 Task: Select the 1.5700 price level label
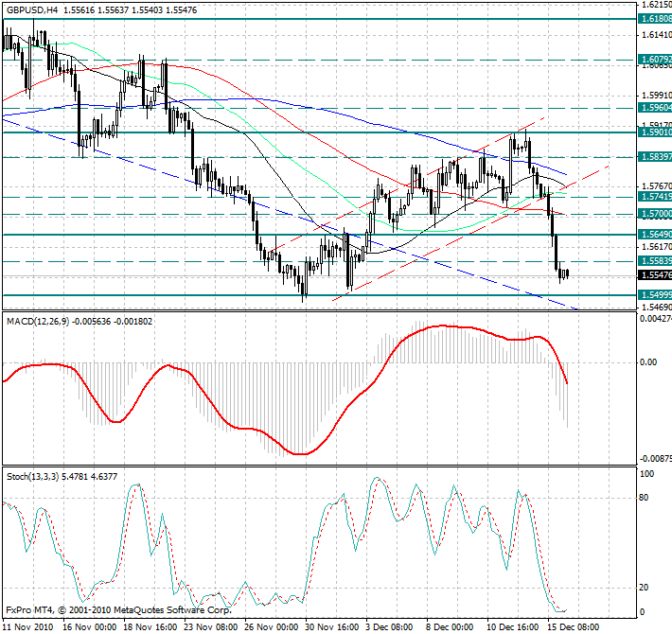point(655,215)
